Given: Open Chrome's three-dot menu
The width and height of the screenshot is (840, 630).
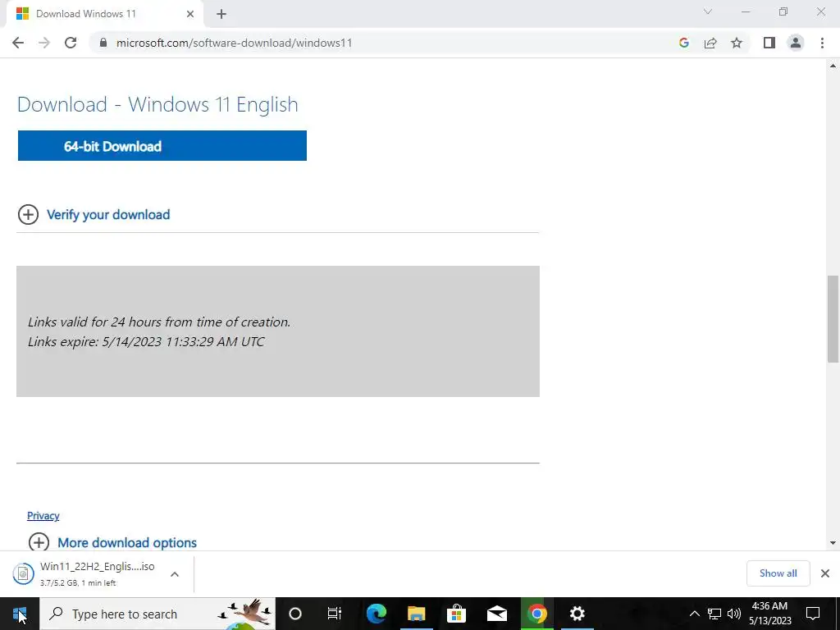Looking at the screenshot, I should [x=822, y=43].
